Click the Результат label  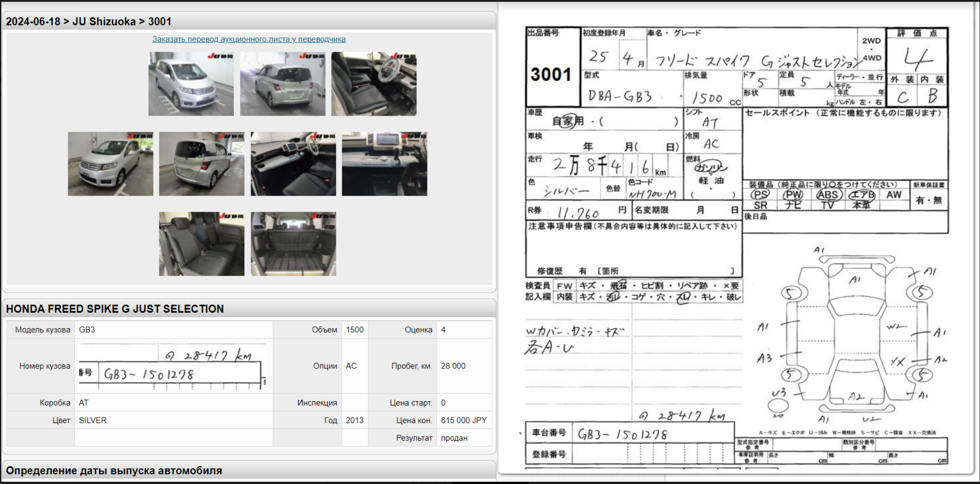tap(414, 438)
